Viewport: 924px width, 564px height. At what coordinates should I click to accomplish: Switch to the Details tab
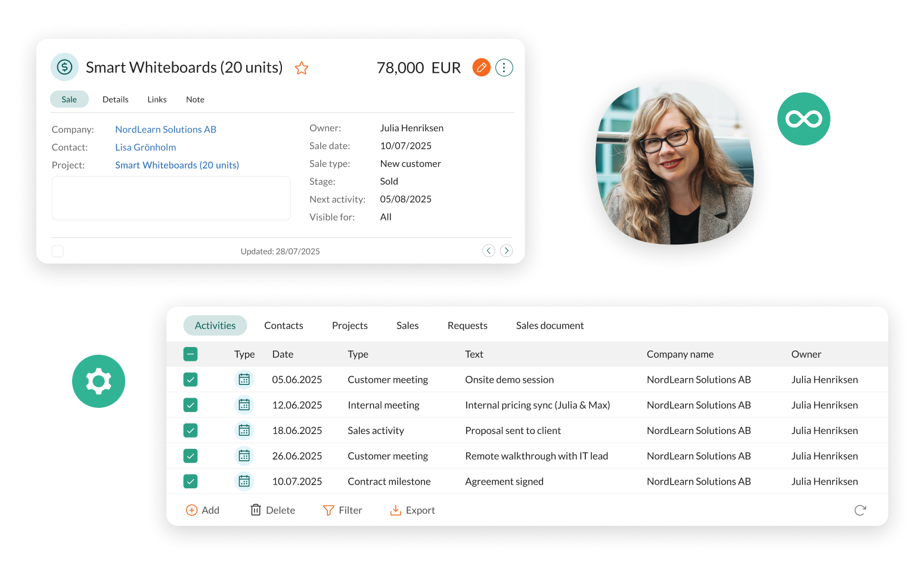coord(115,100)
